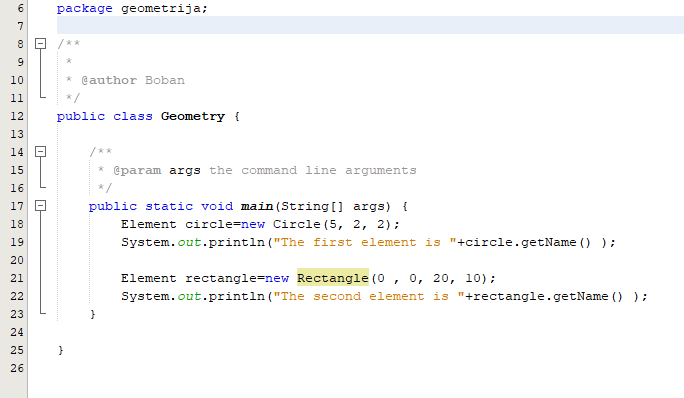Screen dimensions: 684x398
Task: Click the package keyword on line 6
Action: (x=85, y=8)
